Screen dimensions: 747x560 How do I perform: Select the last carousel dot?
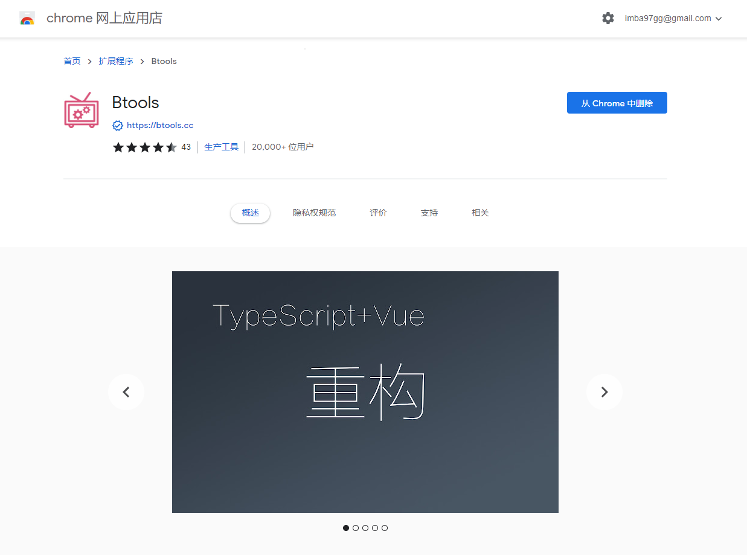point(385,527)
